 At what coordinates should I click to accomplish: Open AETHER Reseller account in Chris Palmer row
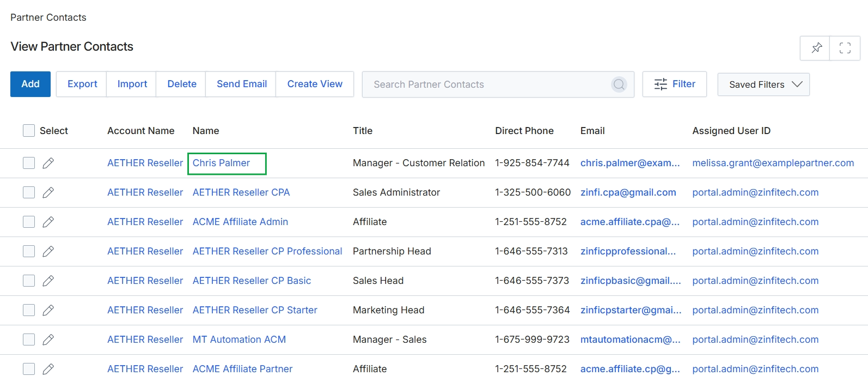pos(145,163)
